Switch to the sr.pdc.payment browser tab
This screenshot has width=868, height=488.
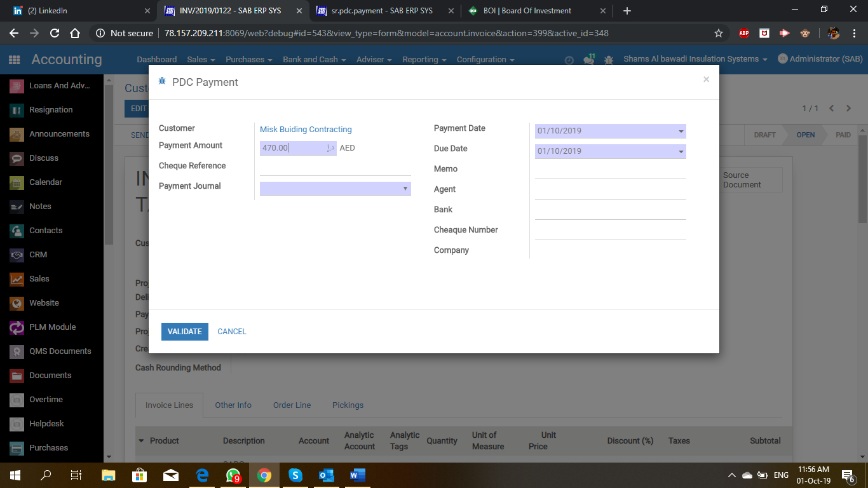coord(381,11)
